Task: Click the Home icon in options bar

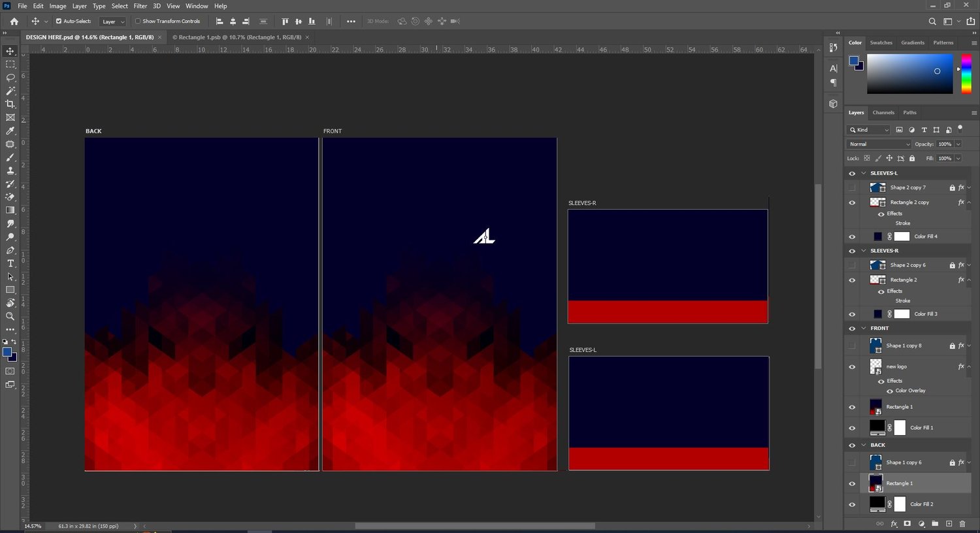Action: [14, 21]
